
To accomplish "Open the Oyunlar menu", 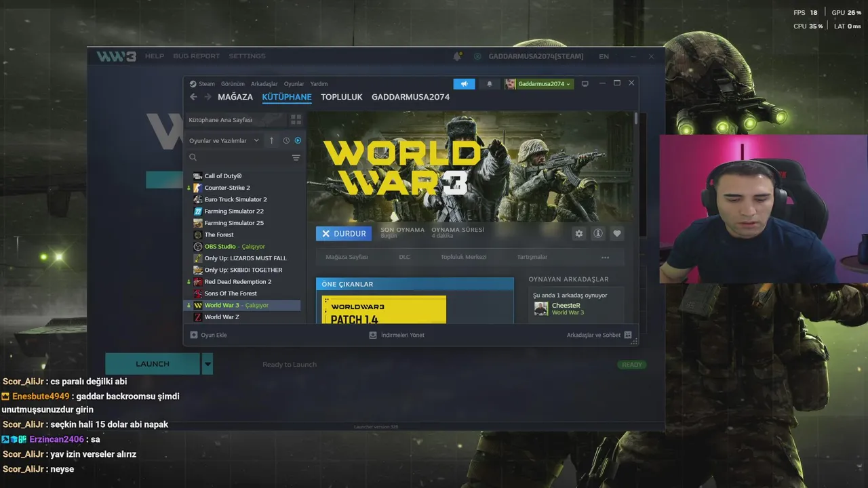I will [x=294, y=84].
